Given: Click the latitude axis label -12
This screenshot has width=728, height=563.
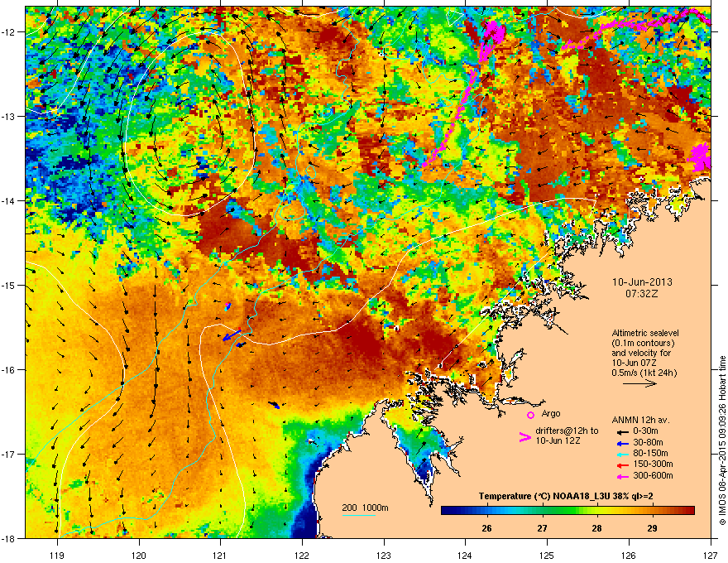Looking at the screenshot, I should [8, 32].
